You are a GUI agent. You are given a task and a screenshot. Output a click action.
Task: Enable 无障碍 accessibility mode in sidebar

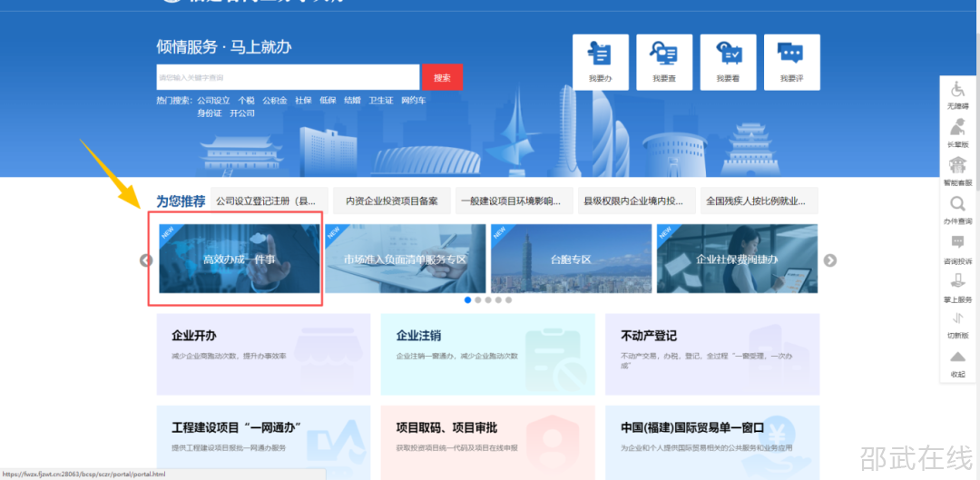[x=957, y=94]
